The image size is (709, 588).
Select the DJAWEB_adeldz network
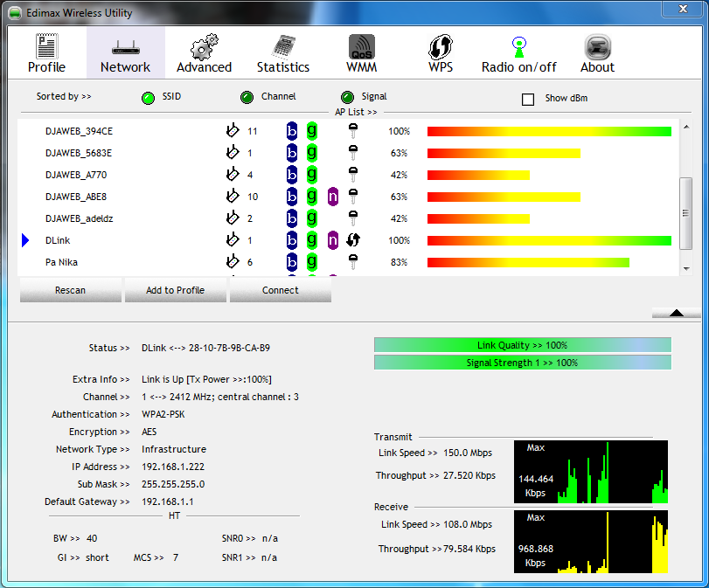coord(80,218)
